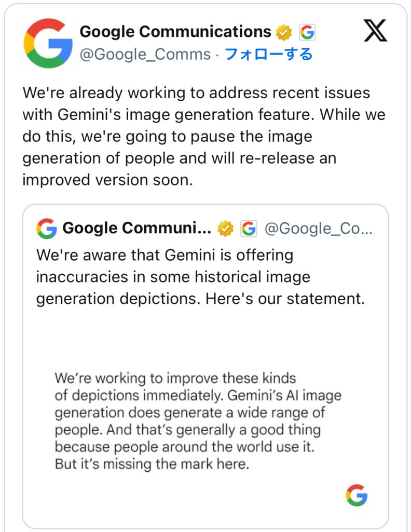411x532 pixels.
Task: Click the 'Here's our statement.' sentence
Action: coord(285,300)
